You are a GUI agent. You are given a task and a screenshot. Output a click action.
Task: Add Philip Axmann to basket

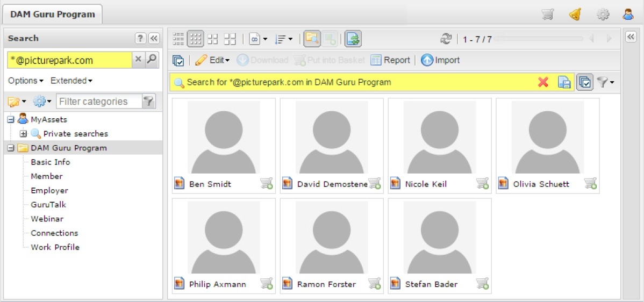click(x=267, y=284)
